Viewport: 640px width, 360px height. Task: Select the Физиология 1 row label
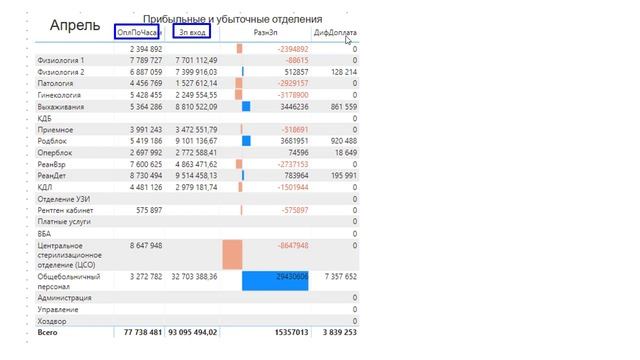61,60
